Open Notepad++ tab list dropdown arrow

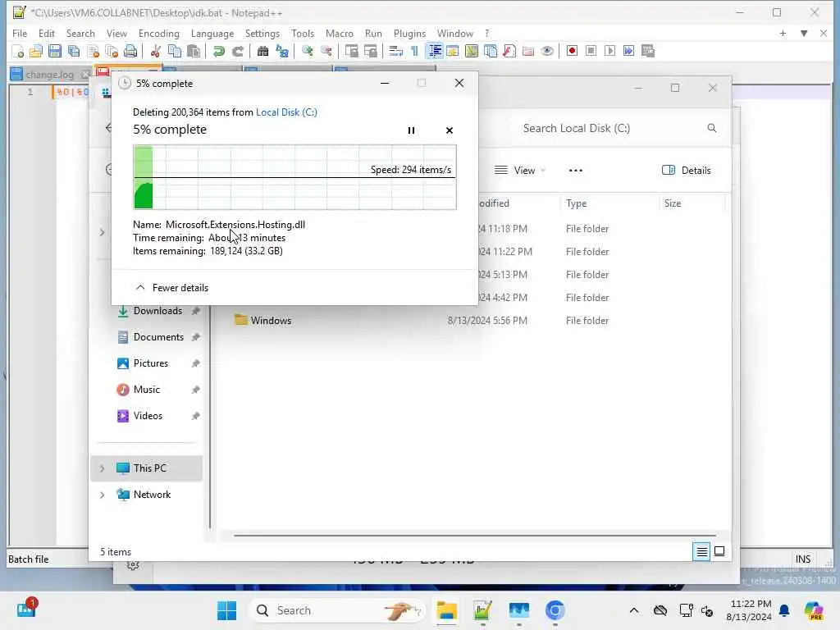tap(804, 33)
